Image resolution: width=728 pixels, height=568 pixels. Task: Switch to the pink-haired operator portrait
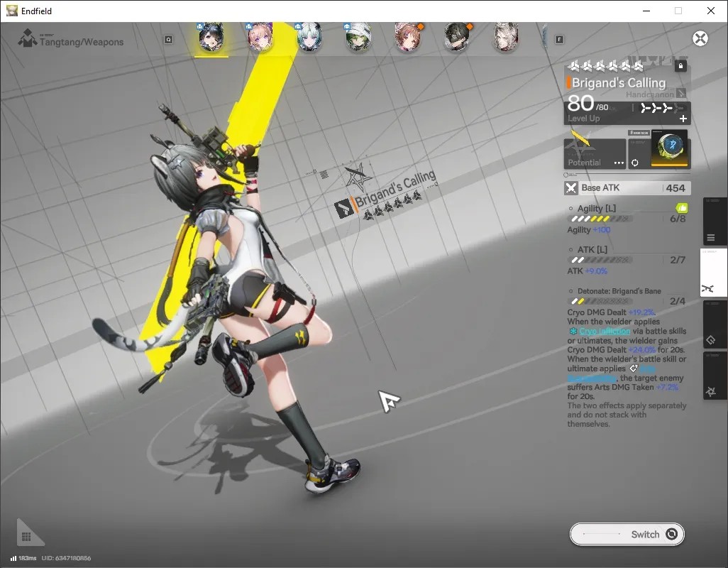[x=260, y=37]
